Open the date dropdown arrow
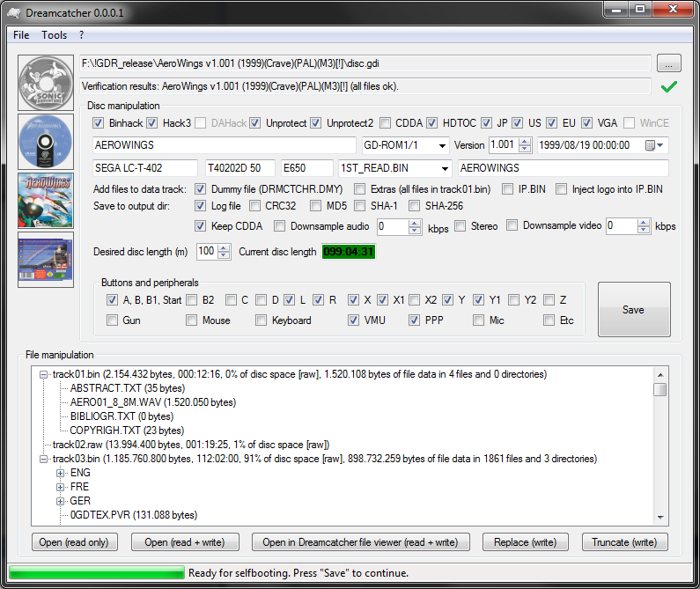Screen dimensions: 700x589 (659, 145)
